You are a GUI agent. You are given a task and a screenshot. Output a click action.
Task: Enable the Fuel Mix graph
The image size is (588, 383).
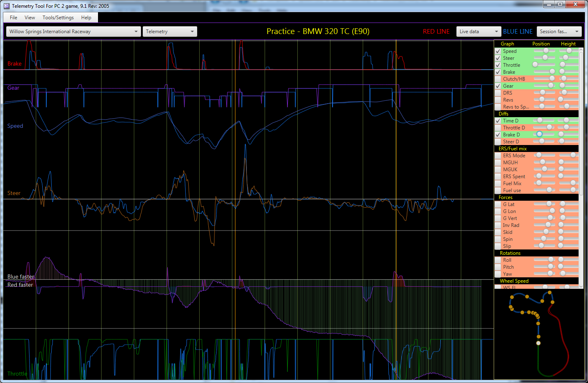(x=498, y=183)
